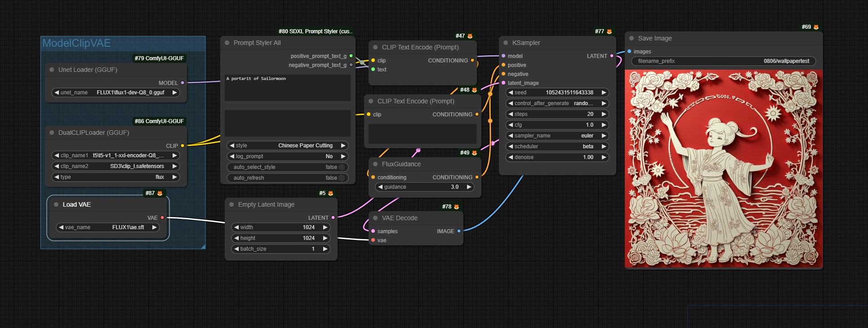Click the CLIP output socket on DualCLIPLoader
The image size is (868, 328).
(x=182, y=146)
